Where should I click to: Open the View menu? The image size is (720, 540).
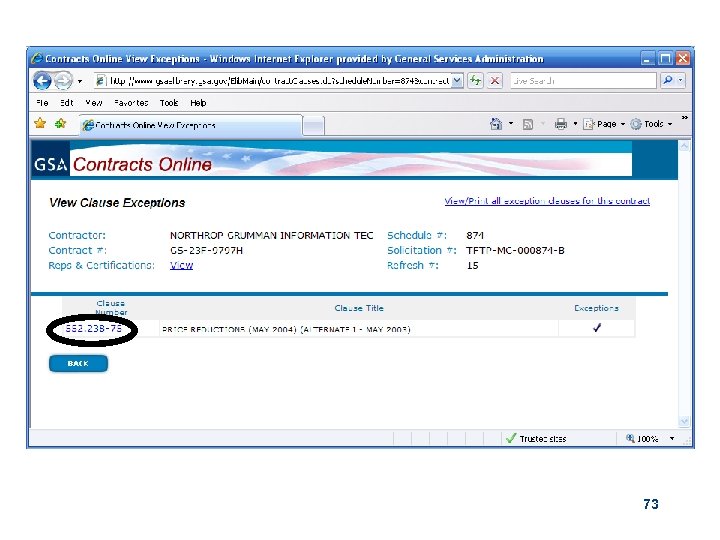(94, 103)
